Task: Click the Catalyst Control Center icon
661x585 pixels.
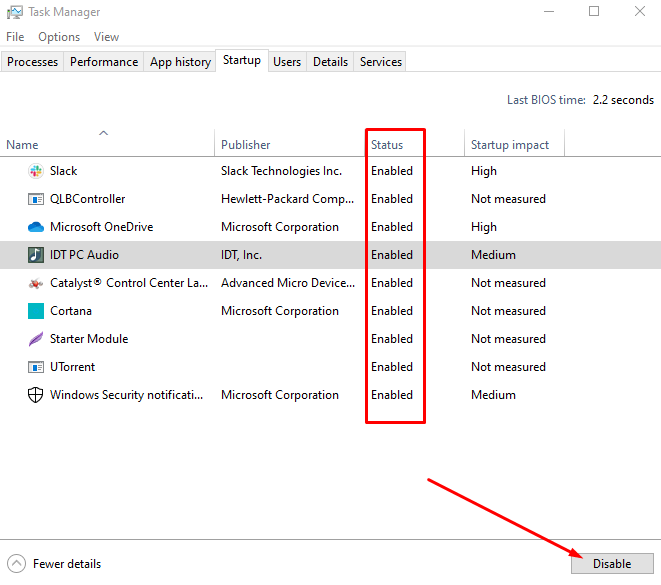Action: [x=36, y=283]
